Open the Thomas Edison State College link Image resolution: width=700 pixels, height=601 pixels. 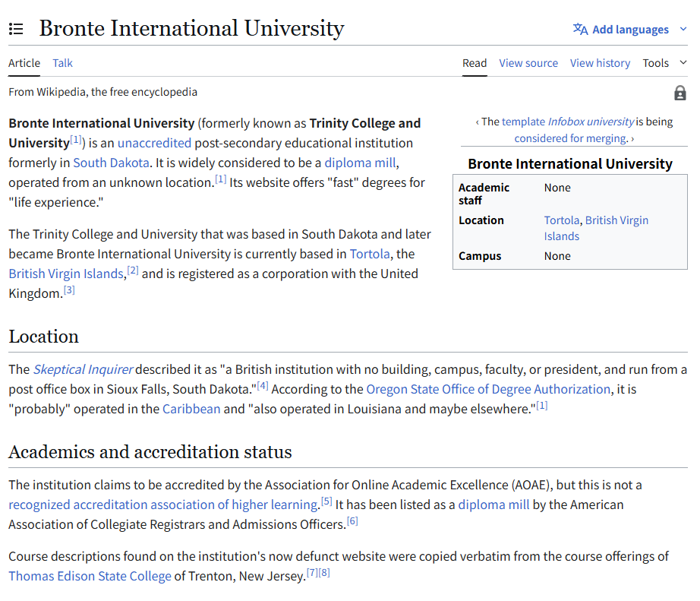tap(90, 575)
